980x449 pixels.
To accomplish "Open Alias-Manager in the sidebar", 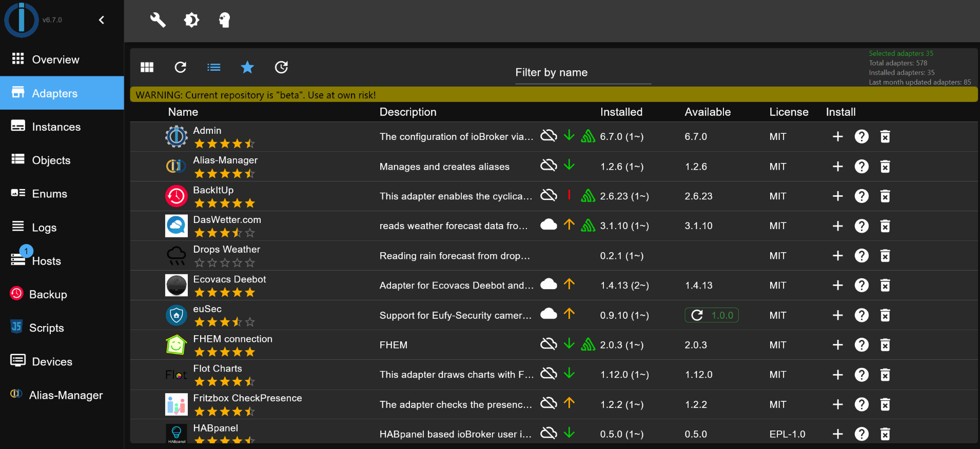I will point(62,395).
